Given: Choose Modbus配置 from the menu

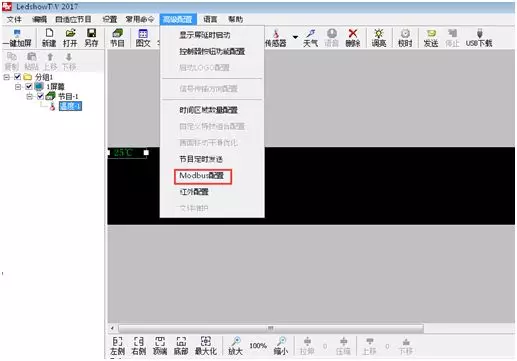Looking at the screenshot, I should (x=202, y=176).
